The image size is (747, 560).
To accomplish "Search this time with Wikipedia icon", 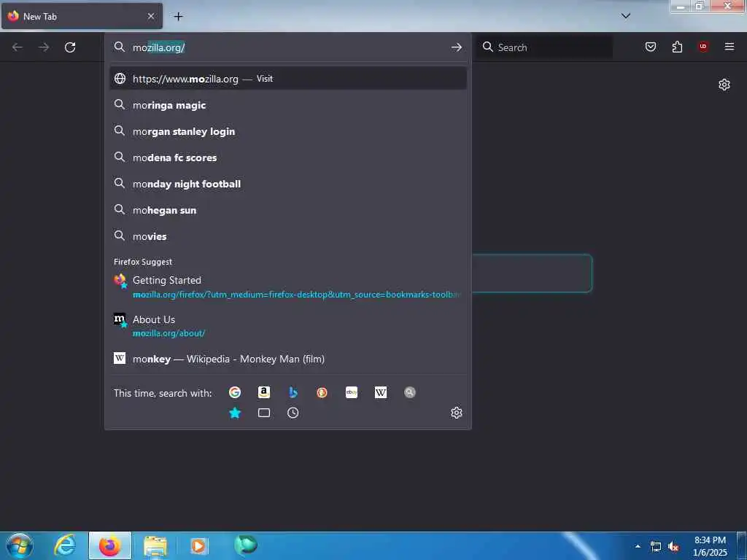I will coord(381,392).
